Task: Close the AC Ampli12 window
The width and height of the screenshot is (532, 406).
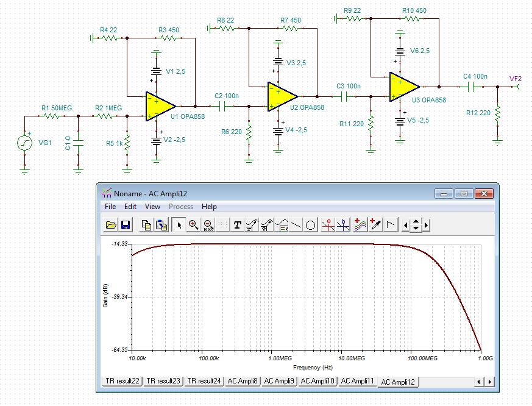Action: (x=484, y=194)
